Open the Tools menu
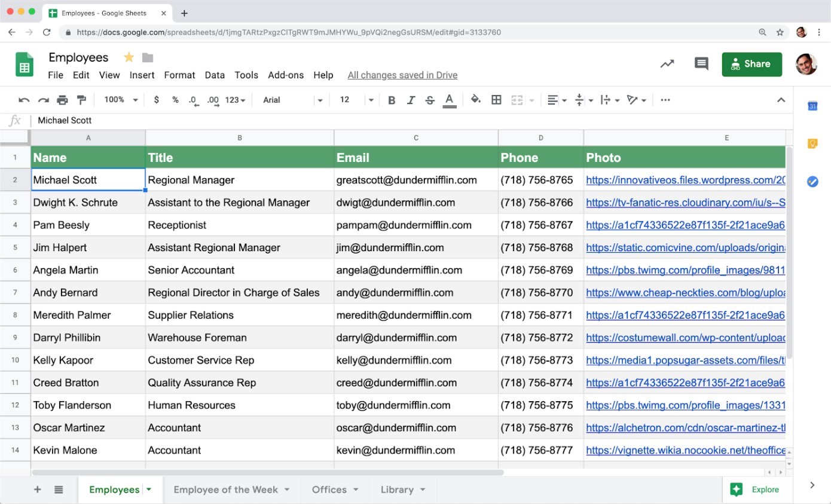This screenshot has width=831, height=504. click(246, 75)
